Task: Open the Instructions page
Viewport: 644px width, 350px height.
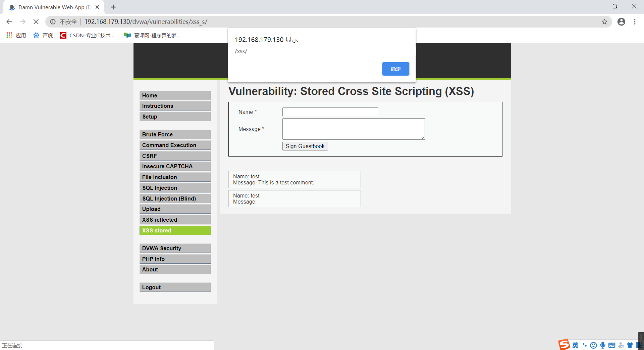Action: click(175, 106)
